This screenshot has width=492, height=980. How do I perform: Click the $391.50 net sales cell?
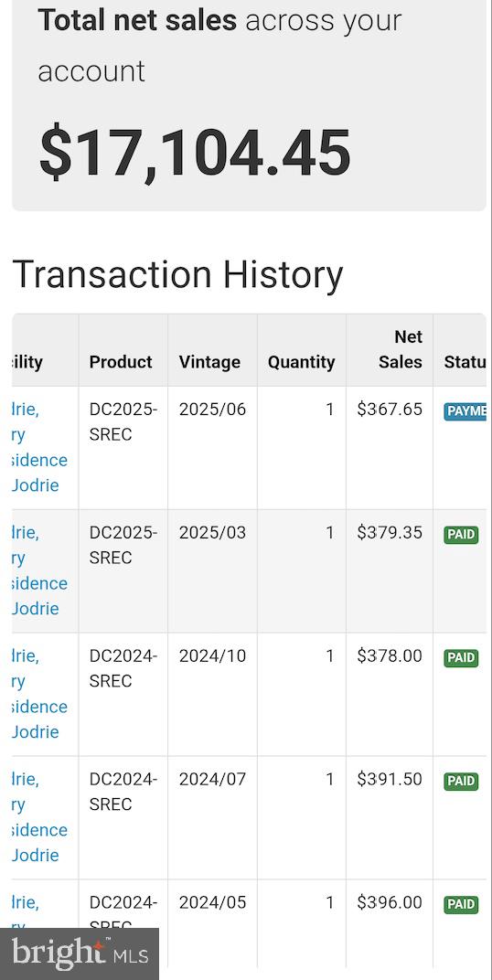[x=390, y=779]
